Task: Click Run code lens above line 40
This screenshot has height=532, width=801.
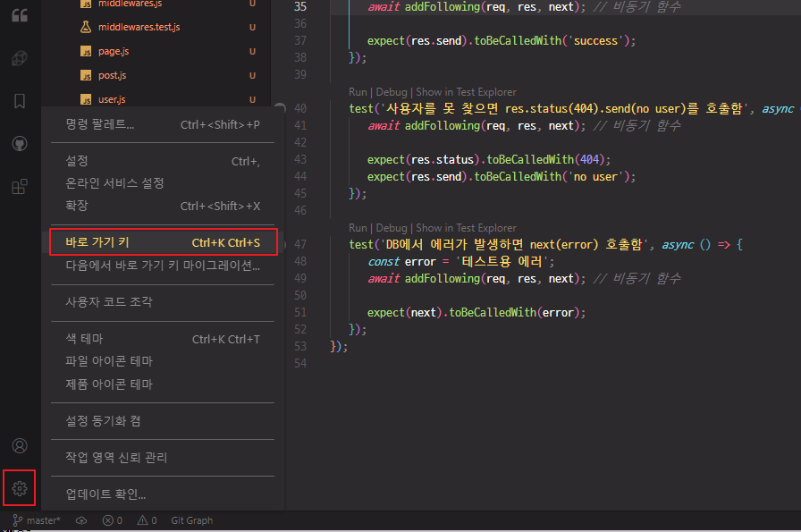Action: [358, 92]
